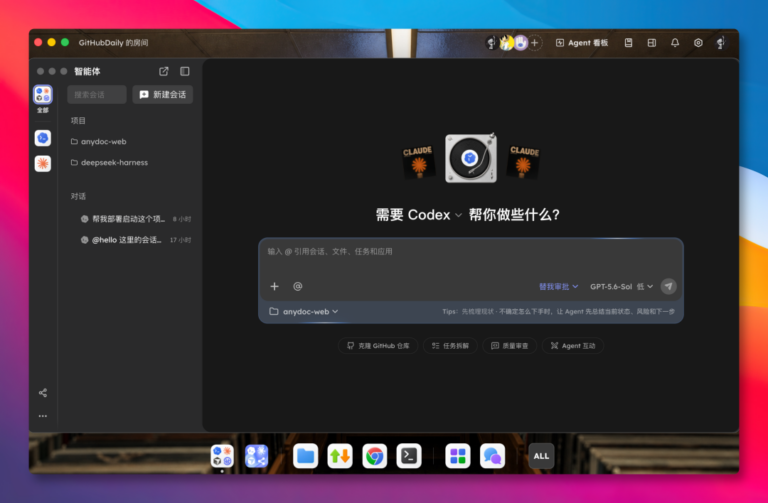Viewport: 768px width, 503px height.
Task: Insert a reference with the @ icon
Action: pos(297,287)
